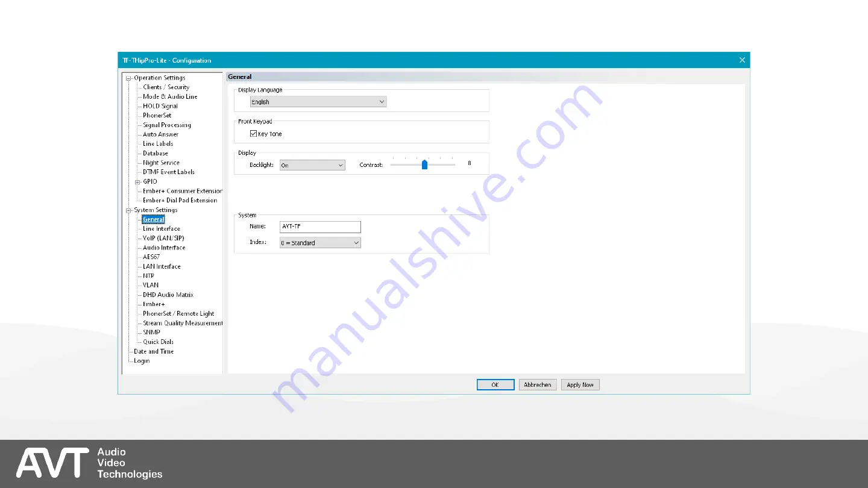Confirm with the OK button
The width and height of the screenshot is (868, 488).
pyautogui.click(x=495, y=384)
